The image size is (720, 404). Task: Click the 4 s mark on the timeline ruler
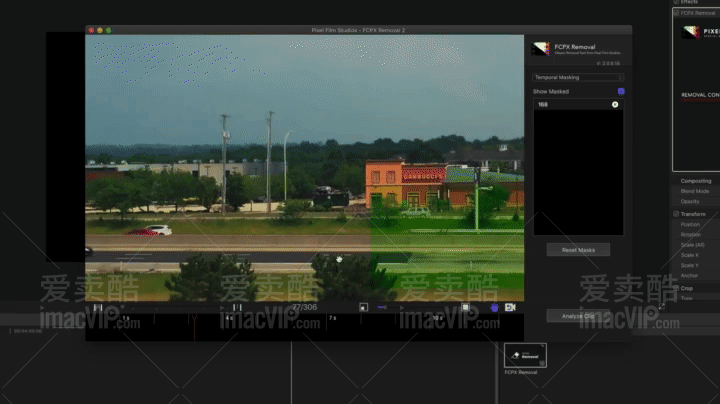click(229, 318)
